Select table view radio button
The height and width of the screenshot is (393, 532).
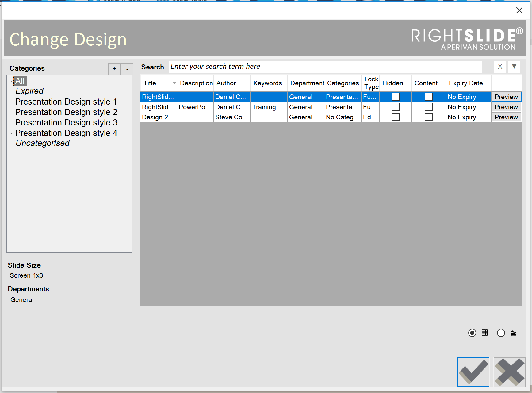[x=472, y=333]
